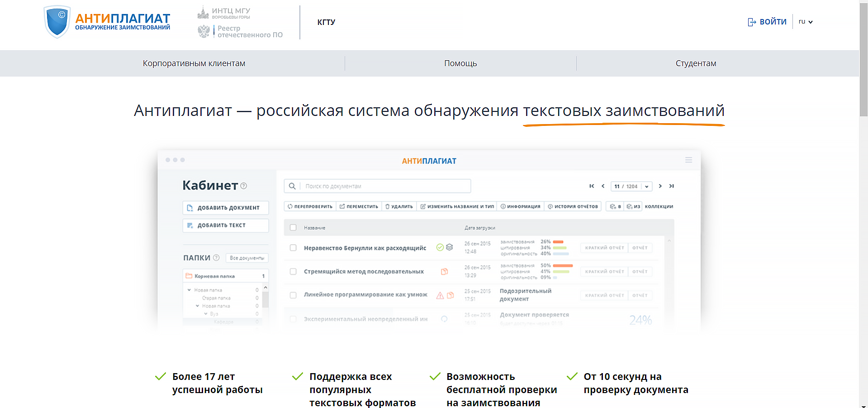Click the remove from collection ИЗ button
This screenshot has height=408, width=868.
click(x=633, y=206)
